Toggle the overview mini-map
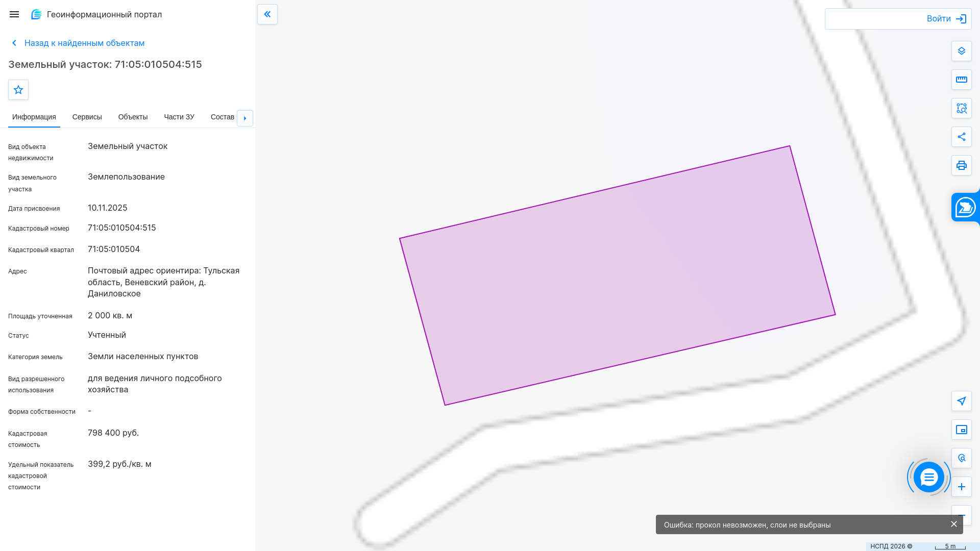 pos(962,430)
